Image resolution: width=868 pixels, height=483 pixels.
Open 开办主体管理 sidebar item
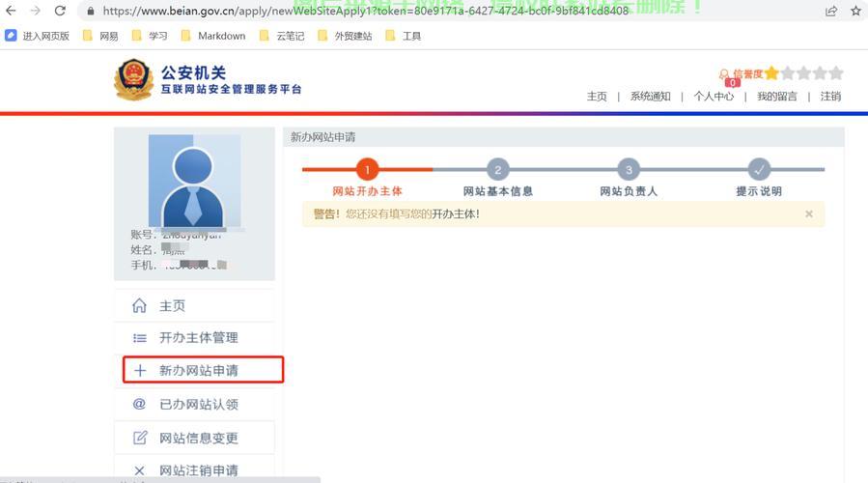point(194,338)
